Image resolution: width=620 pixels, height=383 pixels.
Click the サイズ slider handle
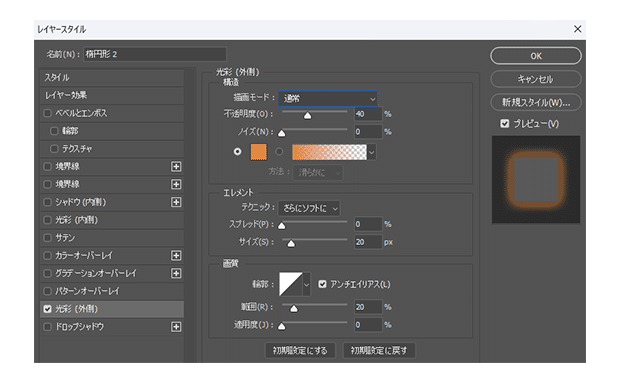coord(291,243)
